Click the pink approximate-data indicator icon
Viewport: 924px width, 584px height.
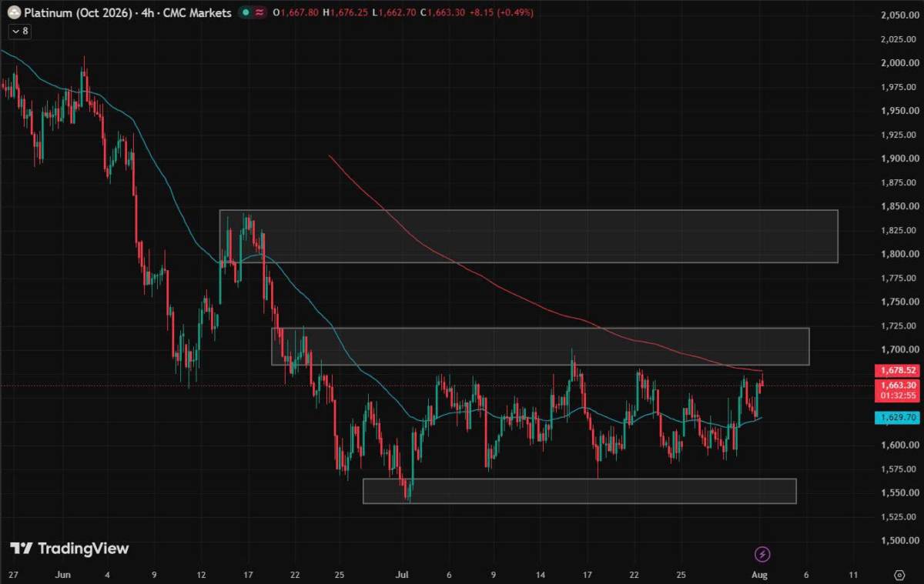tap(259, 13)
